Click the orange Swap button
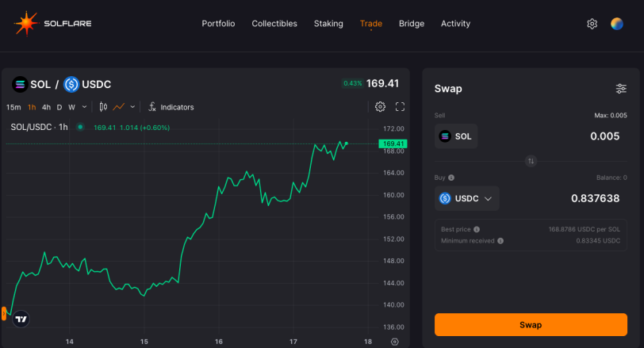The width and height of the screenshot is (644, 348). 531,324
